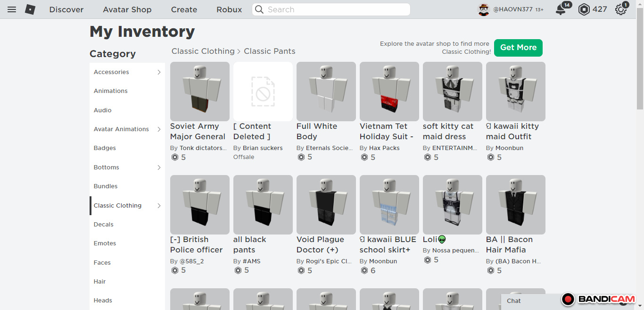Click the Bandicam record button icon

[569, 299]
